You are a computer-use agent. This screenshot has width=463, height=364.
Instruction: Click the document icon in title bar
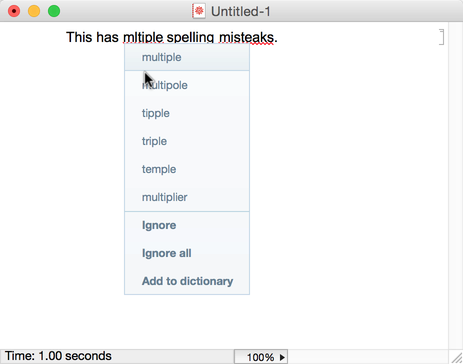click(199, 11)
